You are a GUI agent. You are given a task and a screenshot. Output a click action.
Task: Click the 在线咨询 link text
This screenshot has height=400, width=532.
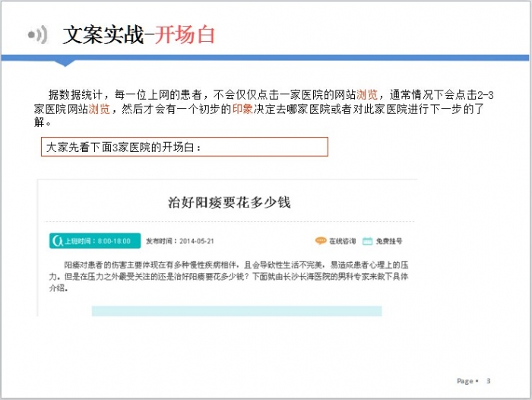pos(342,241)
